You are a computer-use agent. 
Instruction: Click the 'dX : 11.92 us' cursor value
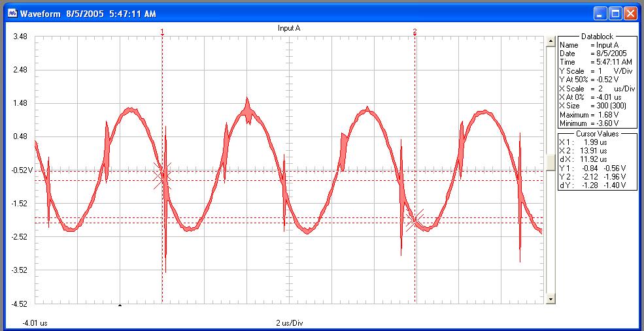(x=583, y=159)
